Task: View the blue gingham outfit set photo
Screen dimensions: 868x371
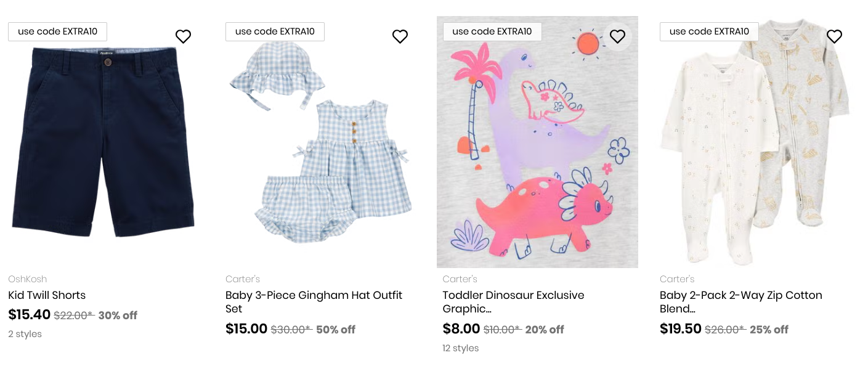Action: coord(320,142)
